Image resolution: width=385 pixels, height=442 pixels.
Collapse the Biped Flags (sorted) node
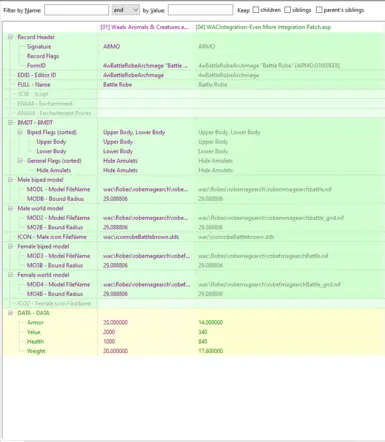click(20, 132)
